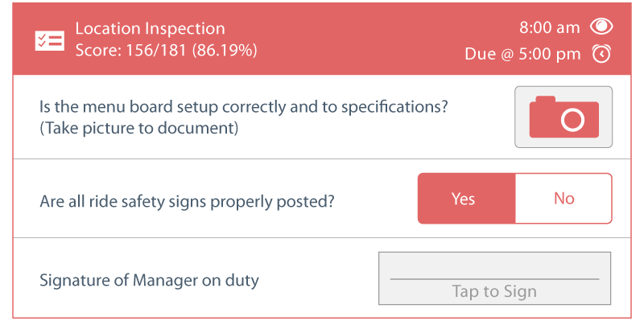Select Yes for ride safety signs
Viewport: 644px width, 321px height.
click(x=466, y=199)
